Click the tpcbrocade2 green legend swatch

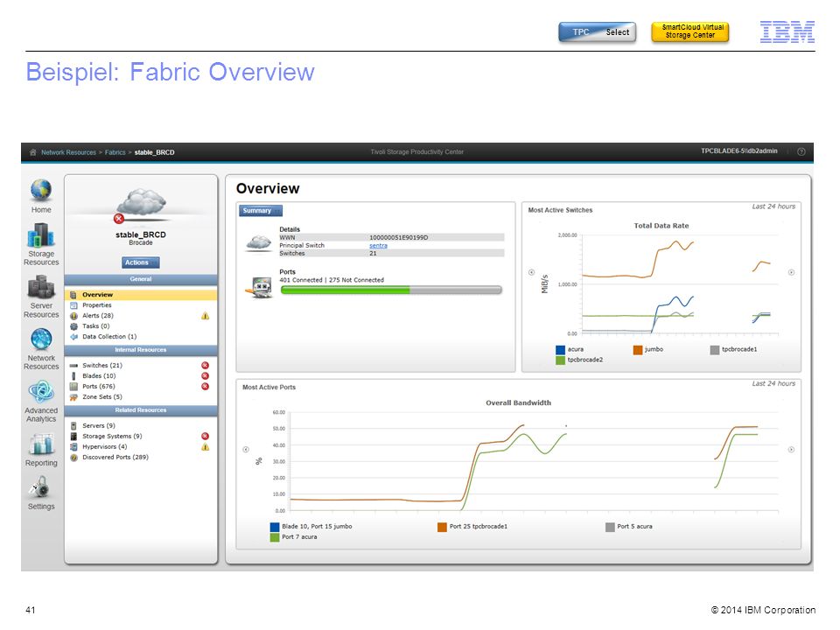point(560,360)
